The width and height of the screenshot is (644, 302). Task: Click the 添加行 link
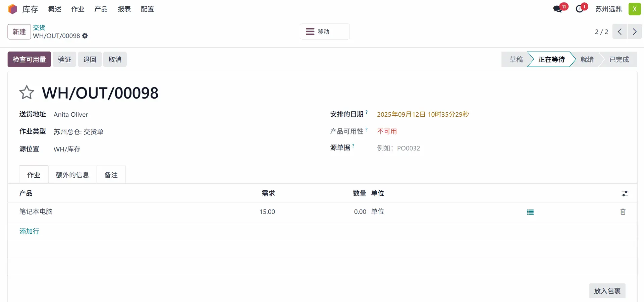point(29,231)
